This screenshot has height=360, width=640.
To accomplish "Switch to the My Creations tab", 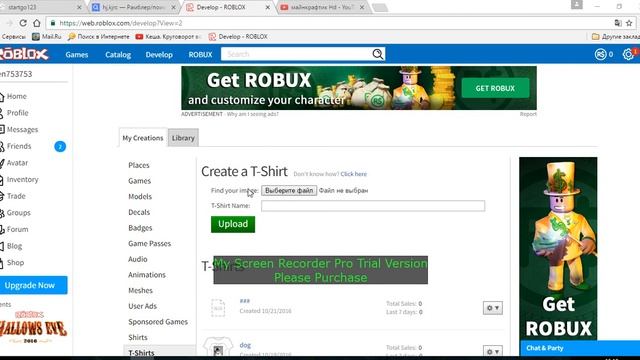I will (143, 138).
